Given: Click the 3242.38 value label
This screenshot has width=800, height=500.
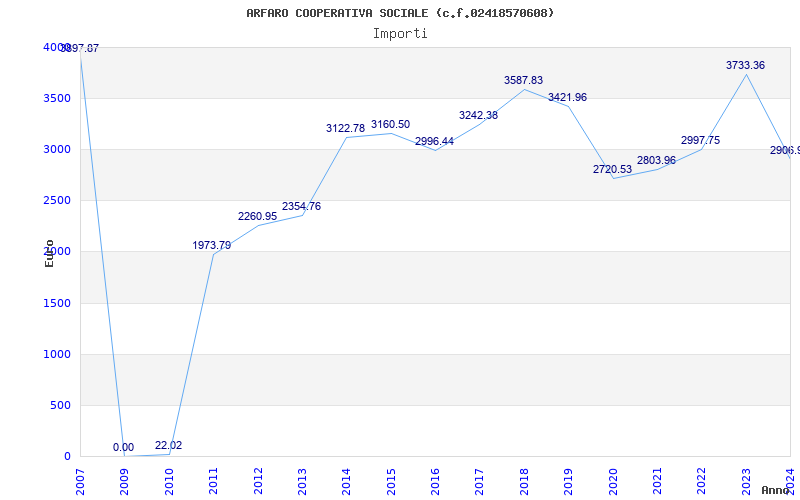Looking at the screenshot, I should click(x=478, y=115).
